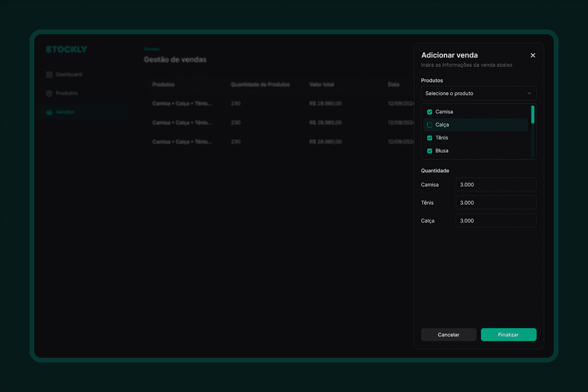This screenshot has height=392, width=588.
Task: Uncheck the Blusa checkbox
Action: [x=430, y=151]
